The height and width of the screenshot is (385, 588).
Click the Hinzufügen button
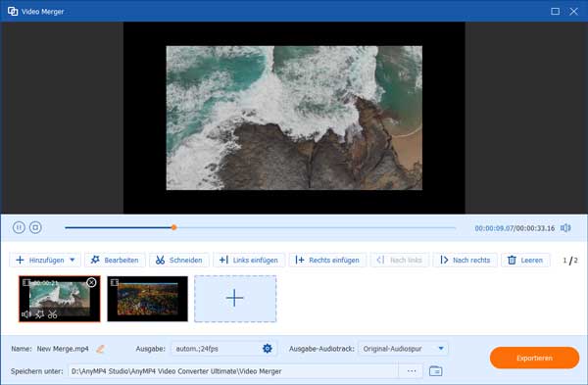pyautogui.click(x=45, y=260)
